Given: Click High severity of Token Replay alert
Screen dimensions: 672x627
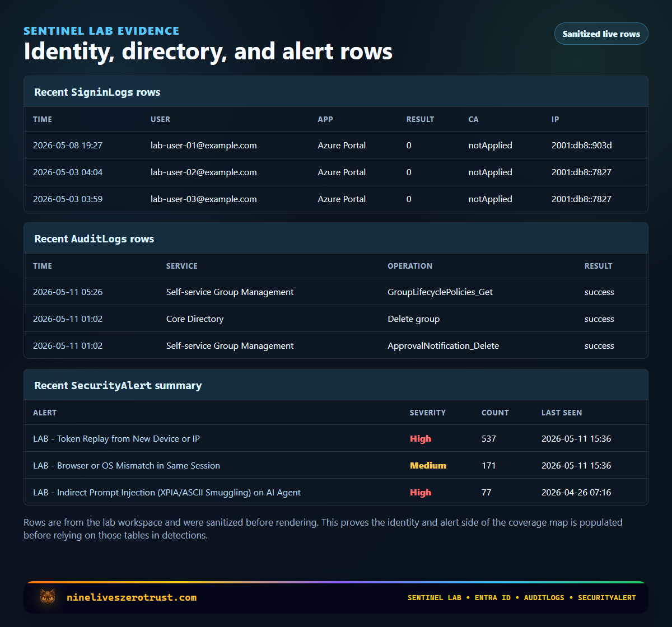Looking at the screenshot, I should point(421,438).
